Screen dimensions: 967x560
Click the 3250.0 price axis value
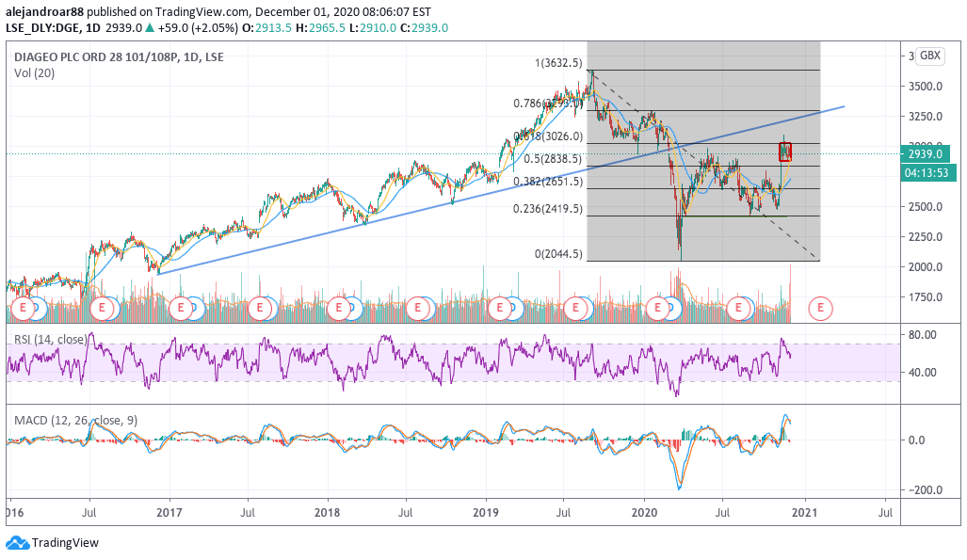pyautogui.click(x=925, y=117)
